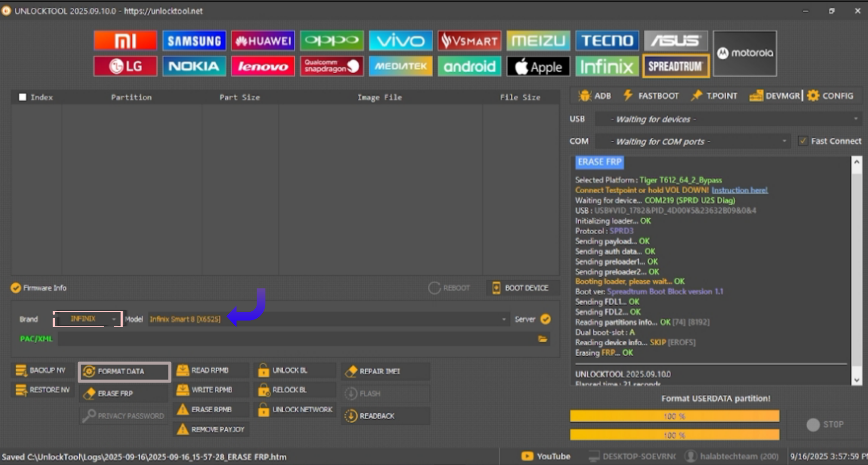Click the BOOT DEVICE button

pyautogui.click(x=523, y=288)
